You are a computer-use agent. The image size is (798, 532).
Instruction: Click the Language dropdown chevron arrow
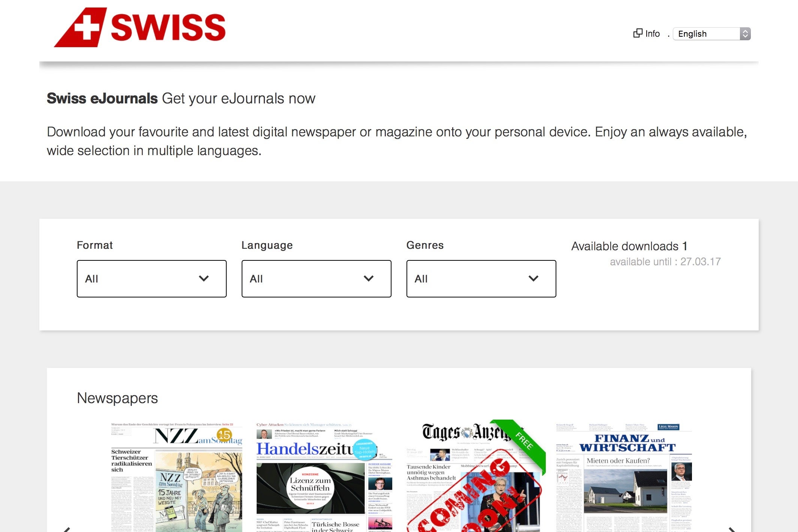[x=369, y=278]
